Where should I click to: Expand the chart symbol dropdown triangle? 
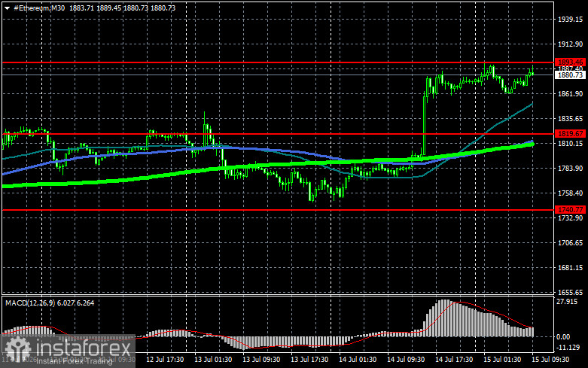pos(7,8)
